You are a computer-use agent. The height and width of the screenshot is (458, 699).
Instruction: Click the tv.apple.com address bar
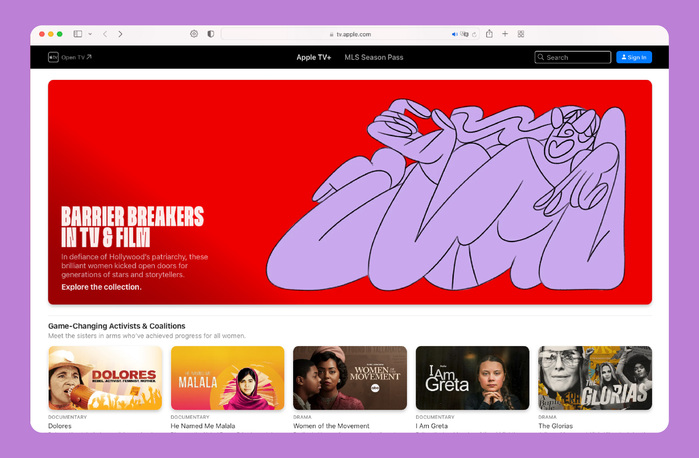click(x=350, y=34)
